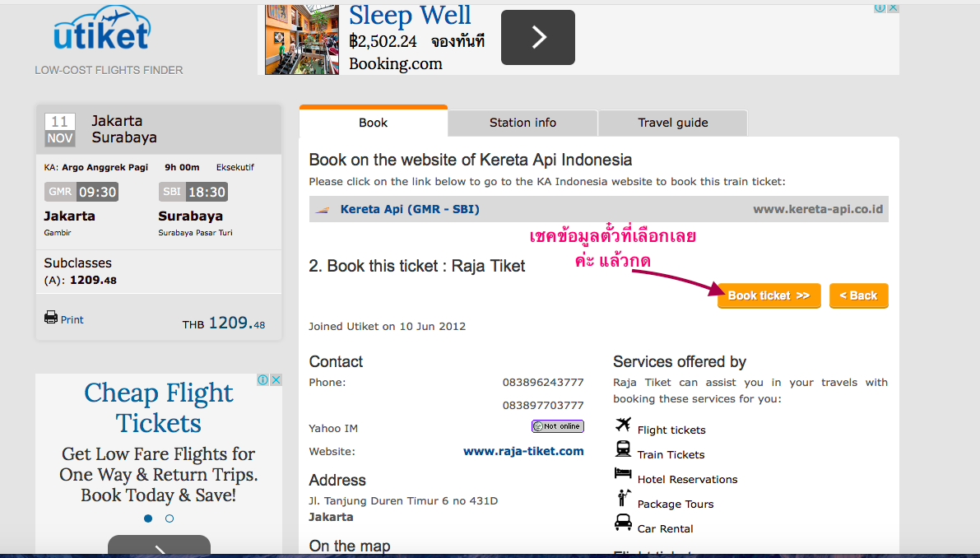Click the Subclasses heading

[77, 263]
